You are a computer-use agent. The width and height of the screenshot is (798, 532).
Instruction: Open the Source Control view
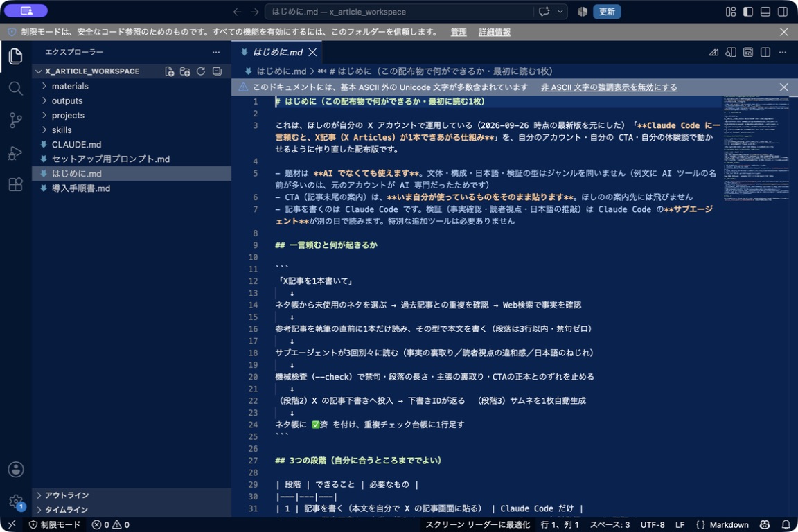click(16, 121)
